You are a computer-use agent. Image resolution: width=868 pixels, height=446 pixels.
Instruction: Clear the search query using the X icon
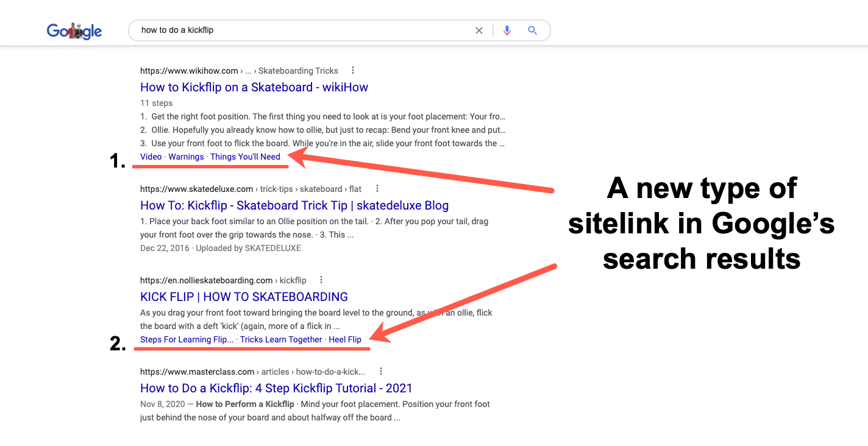point(479,30)
